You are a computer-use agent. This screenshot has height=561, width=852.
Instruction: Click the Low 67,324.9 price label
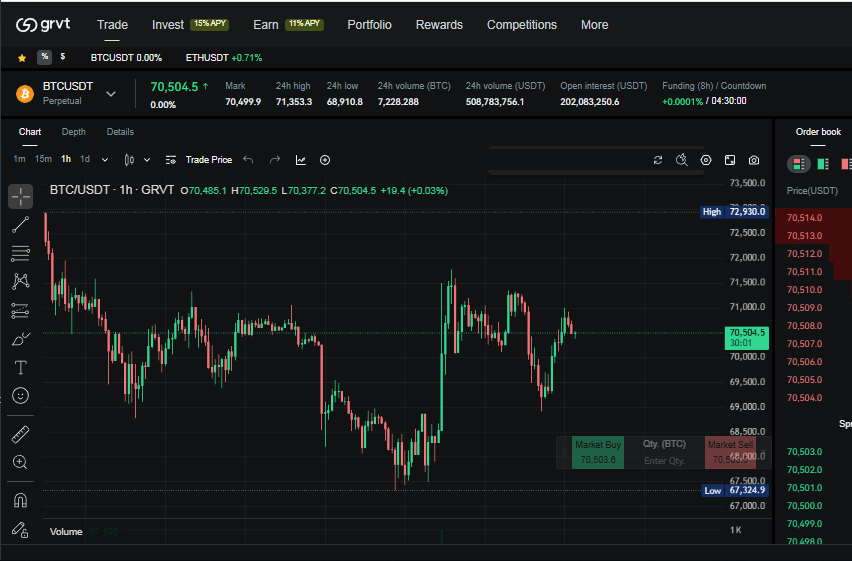pos(735,490)
